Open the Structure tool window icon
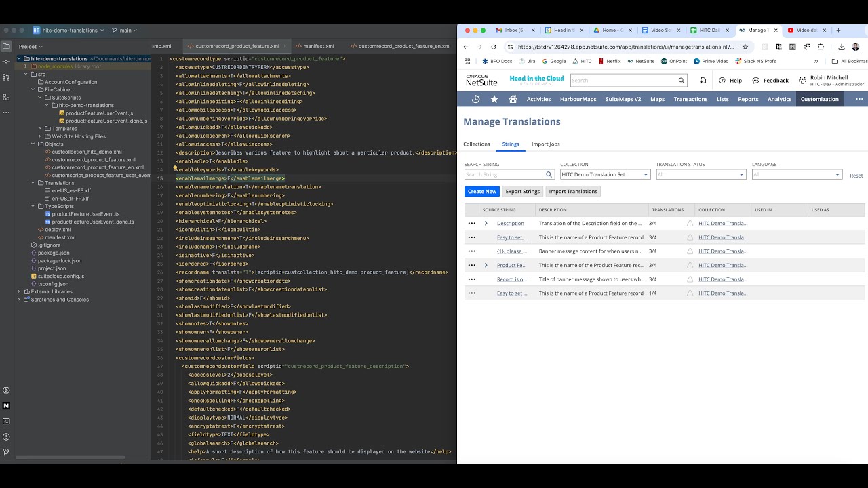The image size is (868, 488). [x=6, y=97]
